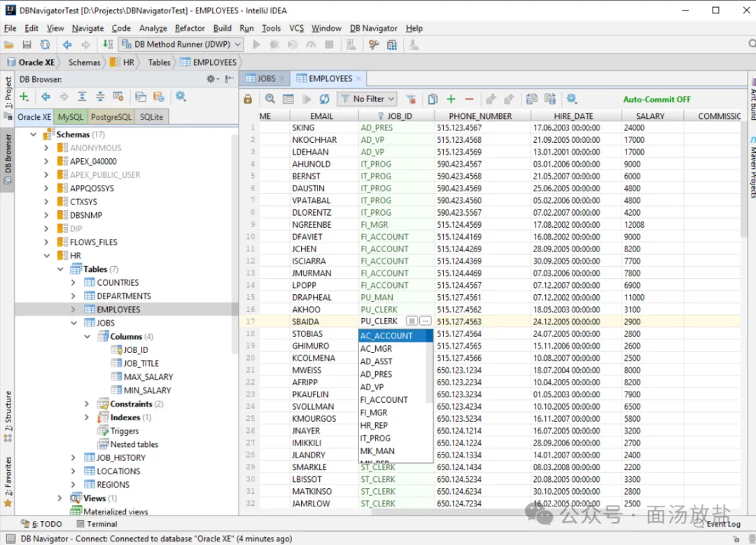Toggle the Auto-Commit OFF indicator
This screenshot has height=545, width=756.
click(657, 99)
